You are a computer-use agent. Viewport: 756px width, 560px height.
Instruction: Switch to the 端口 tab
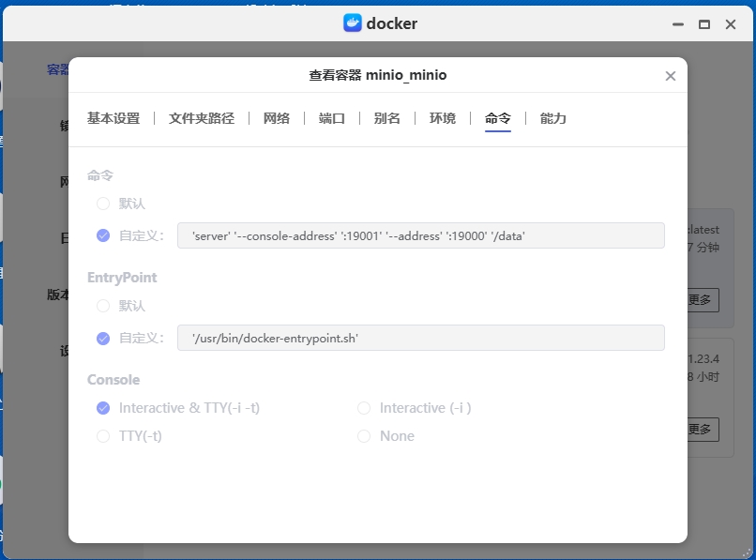click(x=332, y=118)
